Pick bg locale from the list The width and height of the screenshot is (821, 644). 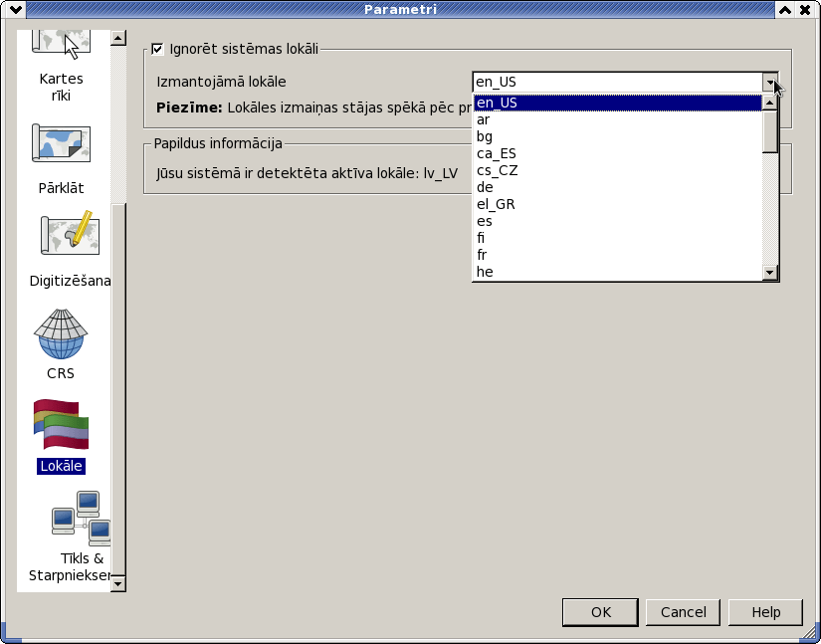618,136
